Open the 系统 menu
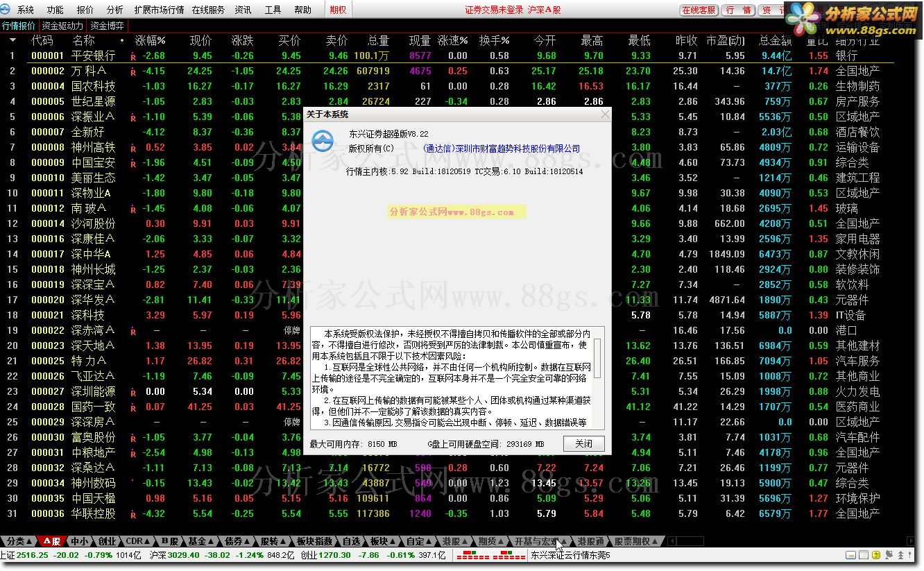 pyautogui.click(x=26, y=10)
